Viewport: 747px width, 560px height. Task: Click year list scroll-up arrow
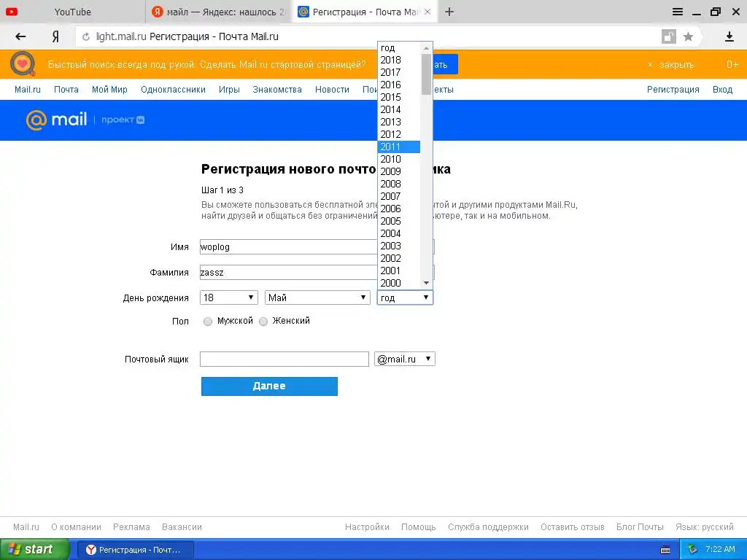tap(426, 47)
